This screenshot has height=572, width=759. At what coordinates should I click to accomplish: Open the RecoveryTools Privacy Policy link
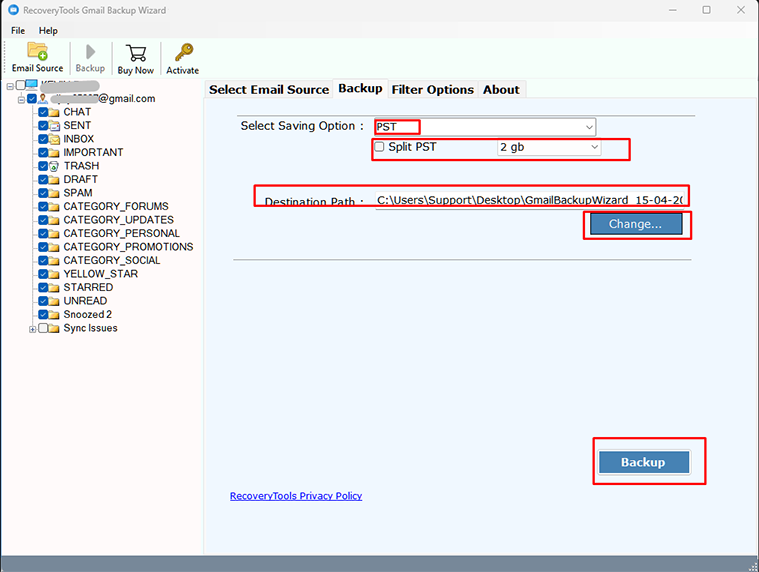coord(296,496)
